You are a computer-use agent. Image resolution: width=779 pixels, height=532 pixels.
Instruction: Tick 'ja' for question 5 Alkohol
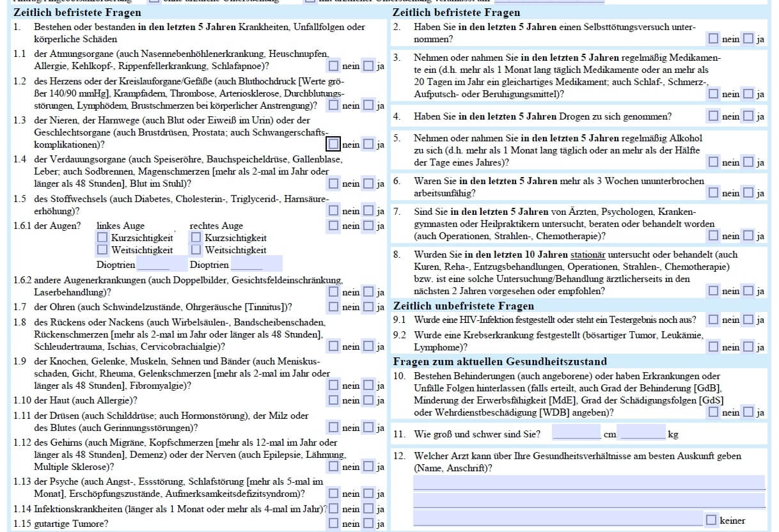(748, 162)
